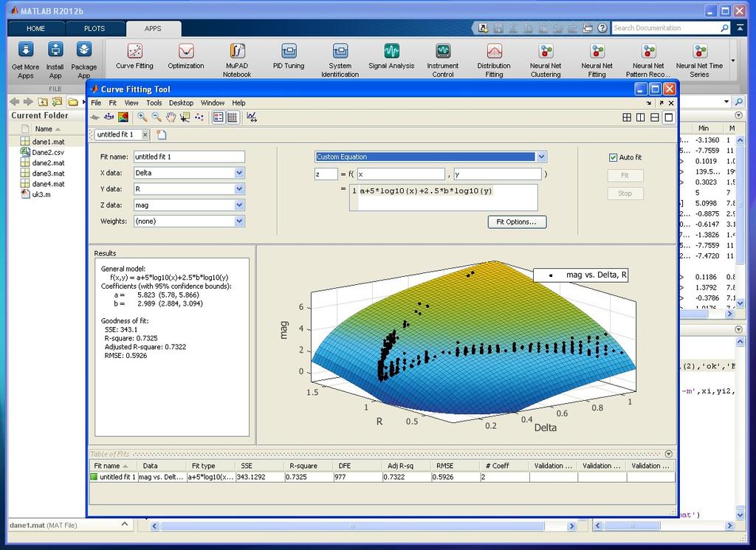
Task: Switch to the HOME ribbon tab
Action: [35, 29]
